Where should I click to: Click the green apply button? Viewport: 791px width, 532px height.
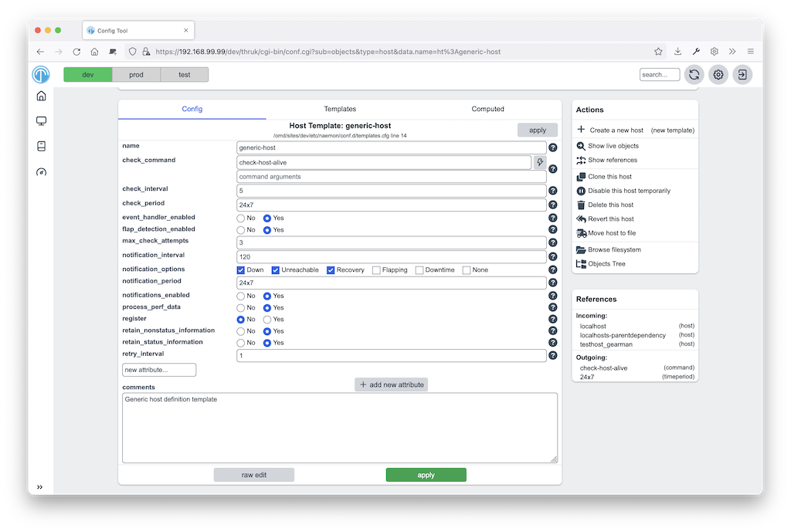click(426, 475)
